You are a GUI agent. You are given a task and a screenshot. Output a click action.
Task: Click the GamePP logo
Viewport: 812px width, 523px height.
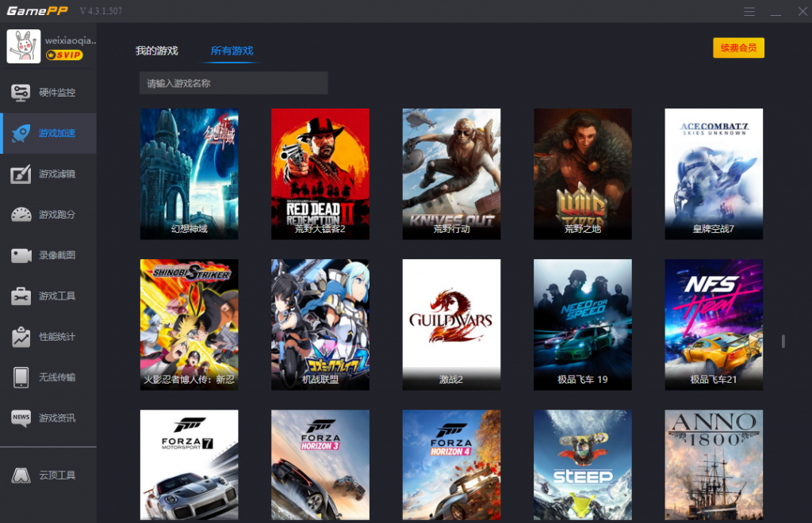pos(36,11)
